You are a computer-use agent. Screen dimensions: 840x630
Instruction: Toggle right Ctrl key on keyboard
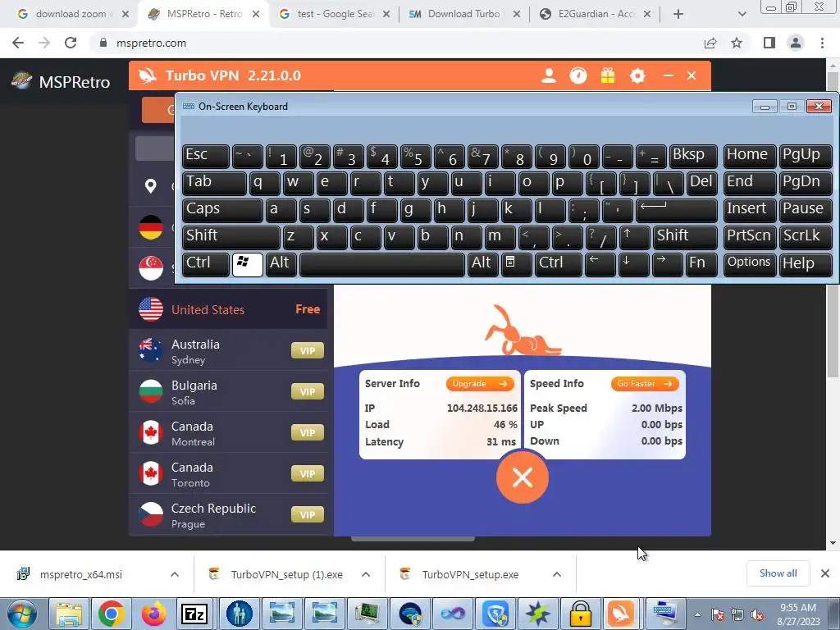[558, 264]
